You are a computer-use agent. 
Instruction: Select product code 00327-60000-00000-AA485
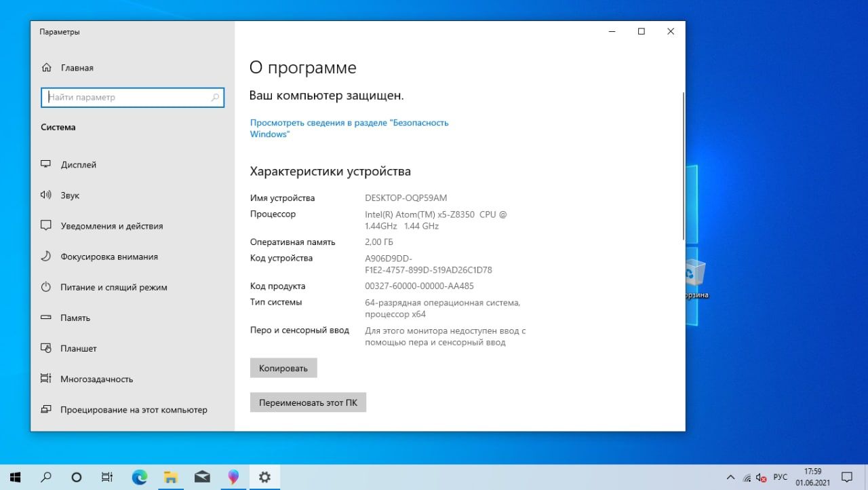419,286
